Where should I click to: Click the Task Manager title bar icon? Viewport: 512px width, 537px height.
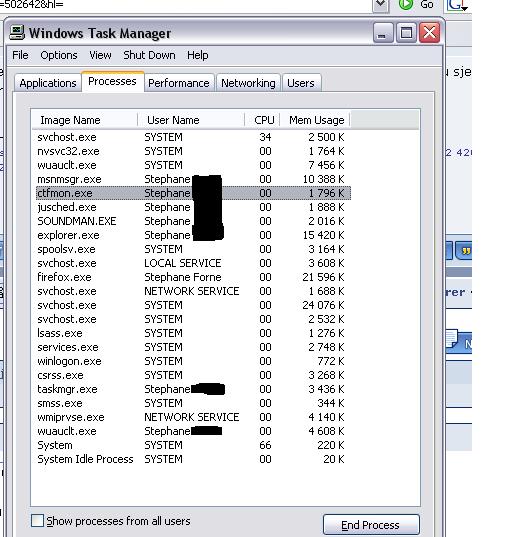[17, 33]
